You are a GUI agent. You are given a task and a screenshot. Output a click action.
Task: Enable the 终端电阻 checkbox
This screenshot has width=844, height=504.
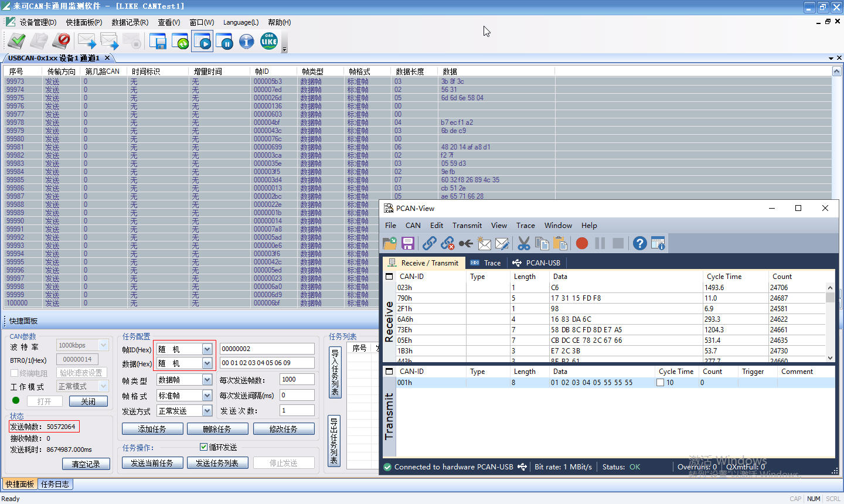pos(15,373)
